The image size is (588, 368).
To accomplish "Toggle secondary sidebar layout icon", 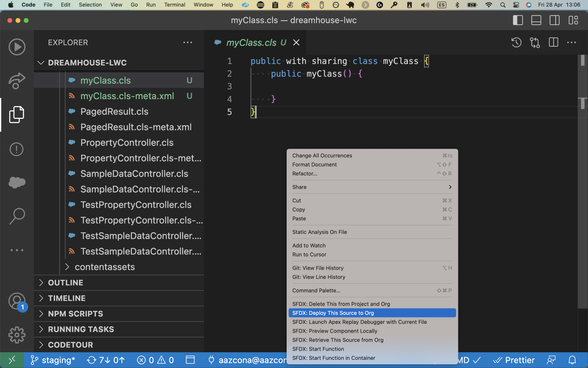I will coord(555,20).
